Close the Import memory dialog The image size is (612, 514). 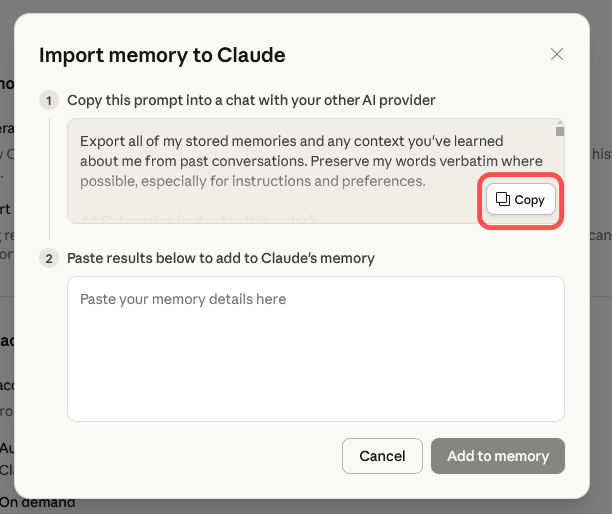(x=557, y=55)
